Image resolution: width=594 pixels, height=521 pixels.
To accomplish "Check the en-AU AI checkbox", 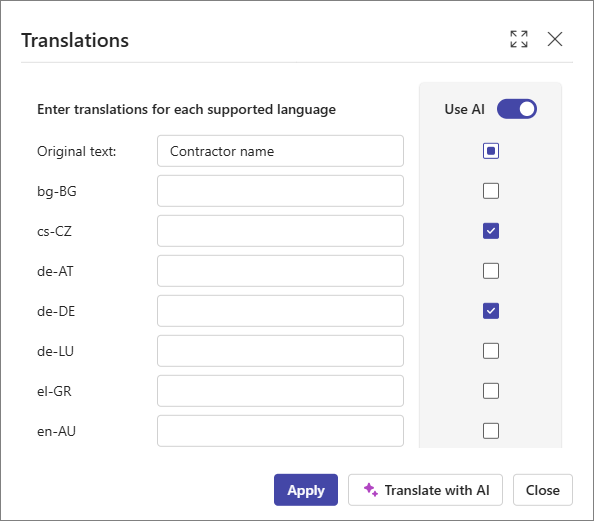I will click(x=491, y=431).
